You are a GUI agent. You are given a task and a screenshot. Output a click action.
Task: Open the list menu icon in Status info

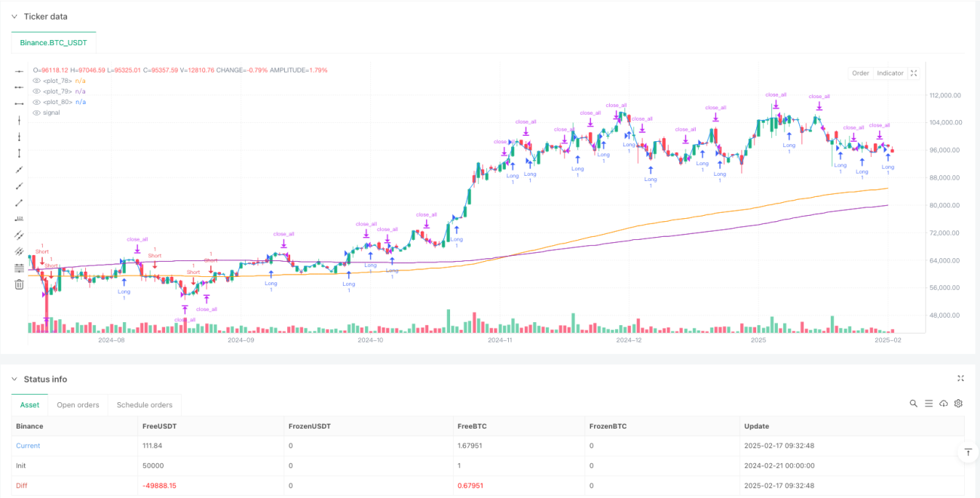(929, 404)
